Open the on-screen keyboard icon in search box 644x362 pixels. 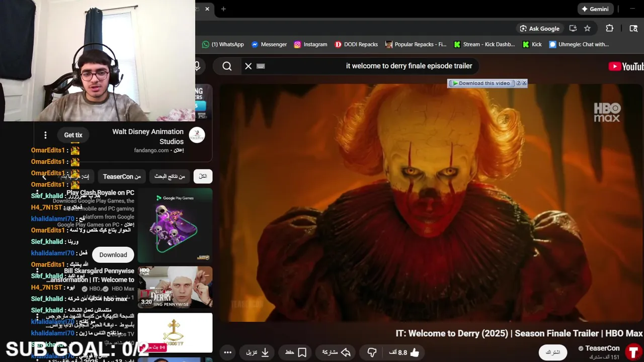coord(261,66)
